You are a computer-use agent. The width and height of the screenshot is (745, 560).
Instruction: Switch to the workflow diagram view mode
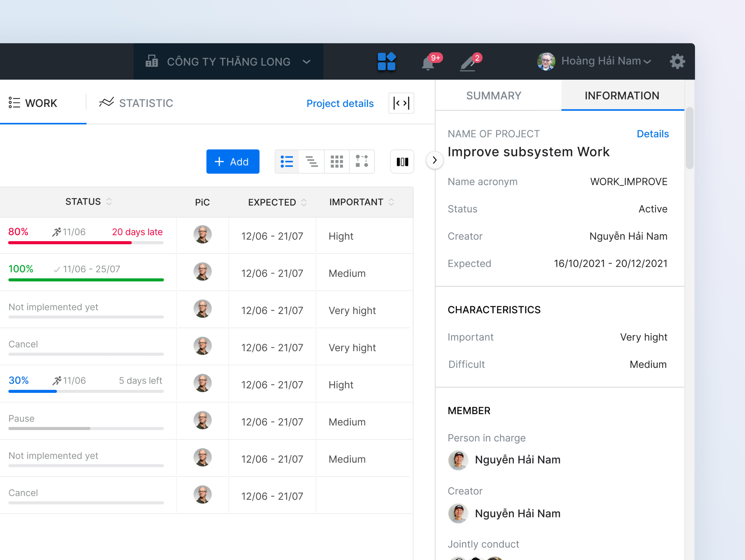click(362, 162)
